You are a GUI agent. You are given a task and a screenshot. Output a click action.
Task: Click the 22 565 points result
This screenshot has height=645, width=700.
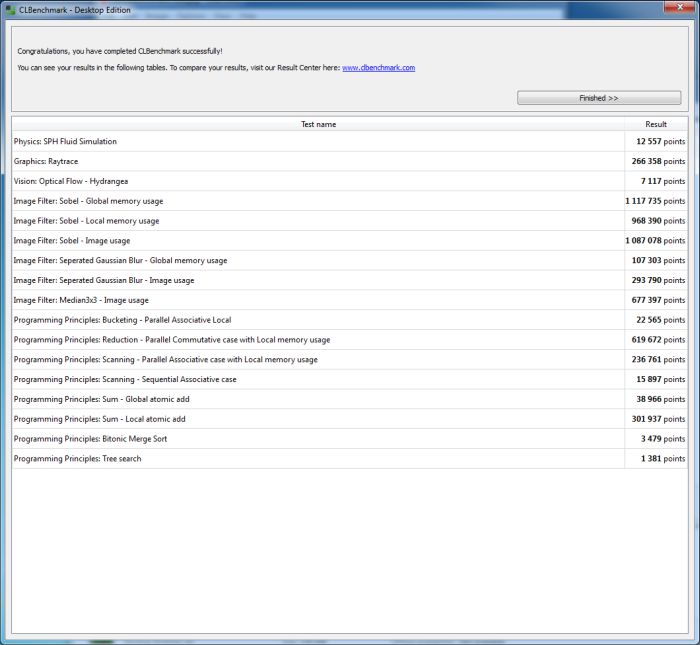click(x=661, y=320)
